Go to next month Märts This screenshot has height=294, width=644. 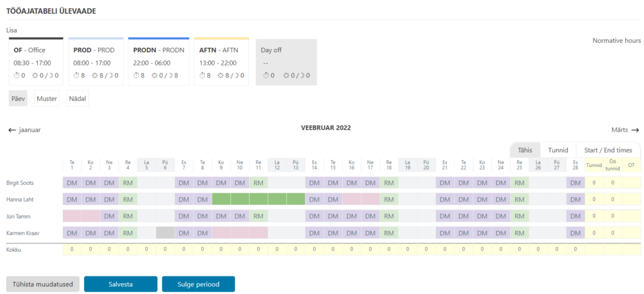coord(625,130)
